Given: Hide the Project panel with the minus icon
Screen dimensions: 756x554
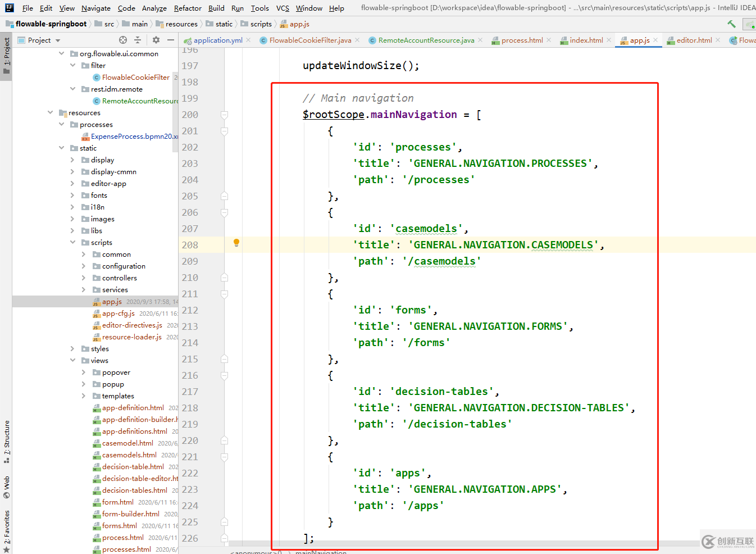Looking at the screenshot, I should 171,40.
